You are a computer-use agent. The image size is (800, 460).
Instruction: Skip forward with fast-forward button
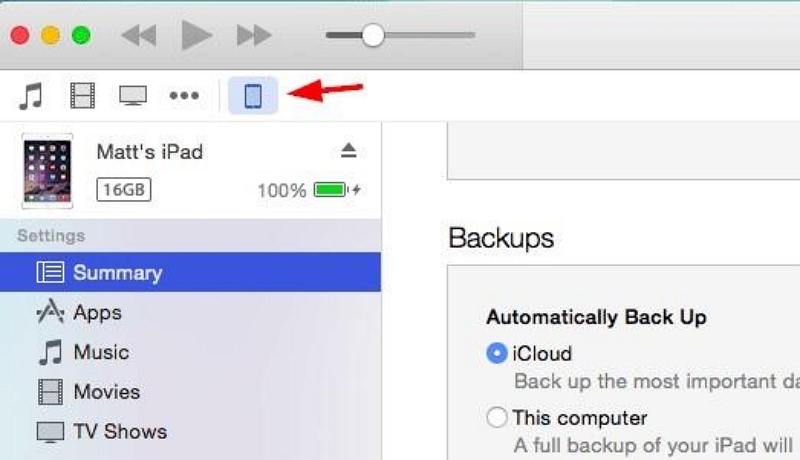254,36
